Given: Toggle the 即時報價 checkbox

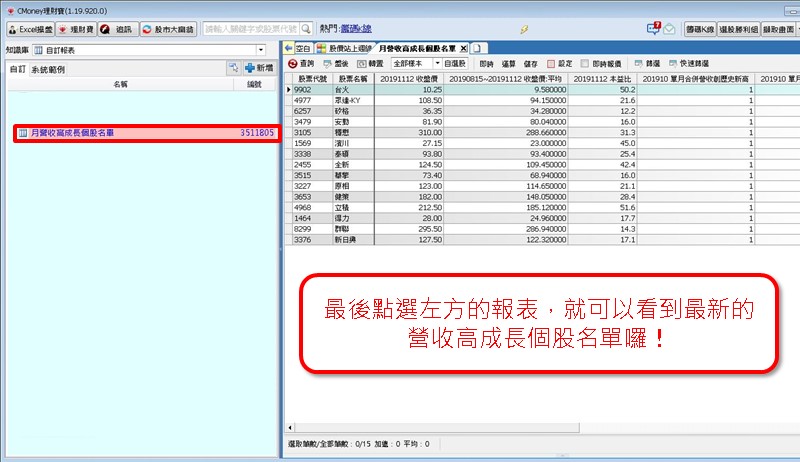Looking at the screenshot, I should coord(596,63).
